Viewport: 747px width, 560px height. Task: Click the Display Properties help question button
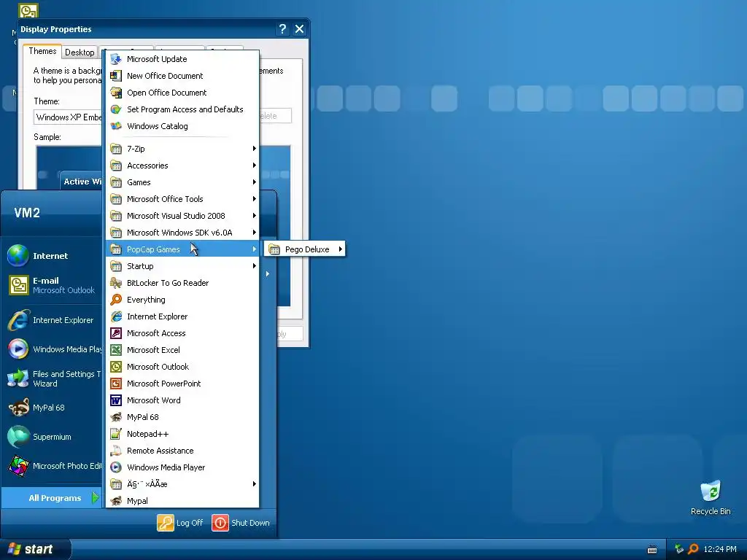coord(282,29)
